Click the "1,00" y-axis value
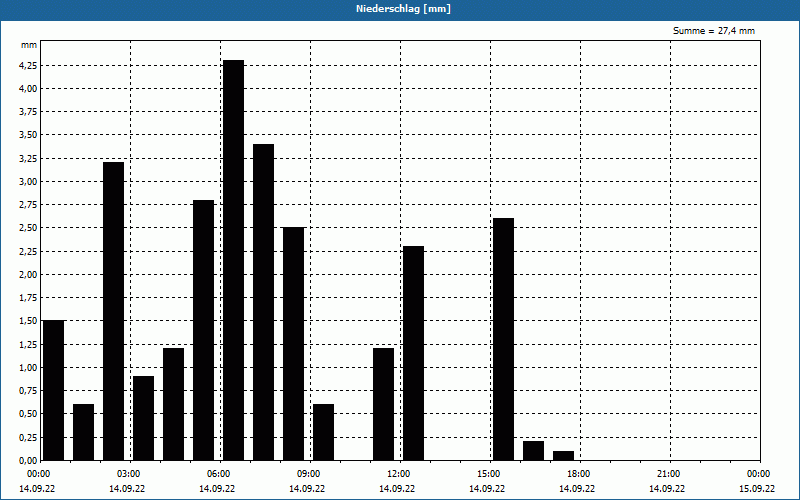The image size is (800, 500). [x=28, y=367]
